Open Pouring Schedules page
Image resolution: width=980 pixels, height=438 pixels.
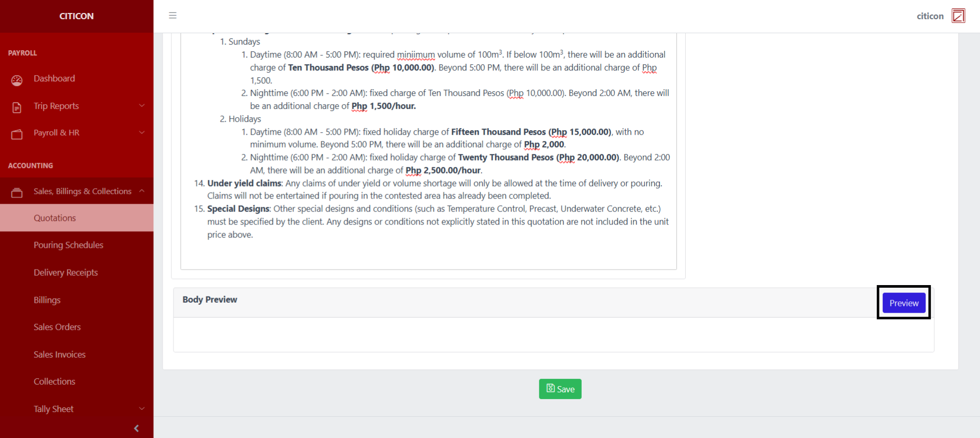click(x=68, y=245)
